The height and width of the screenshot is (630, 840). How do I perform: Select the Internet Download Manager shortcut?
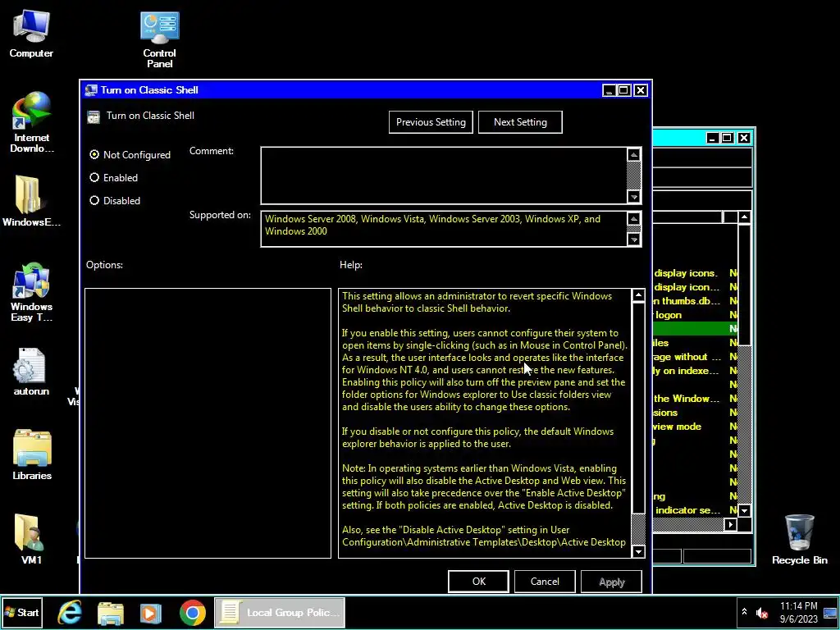click(32, 122)
